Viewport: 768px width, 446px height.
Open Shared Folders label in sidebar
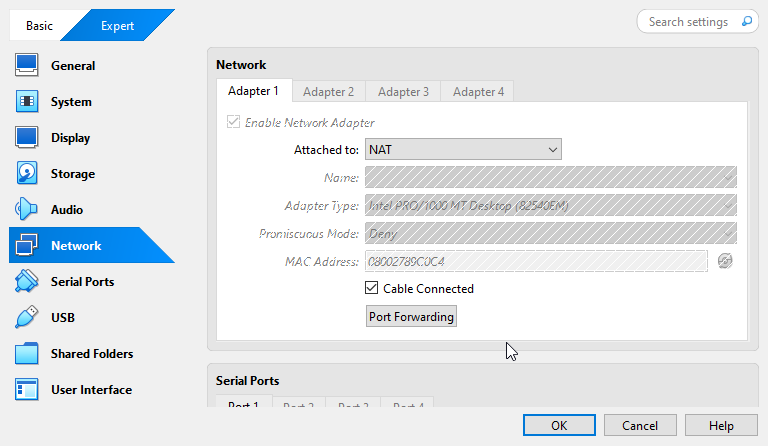(92, 354)
